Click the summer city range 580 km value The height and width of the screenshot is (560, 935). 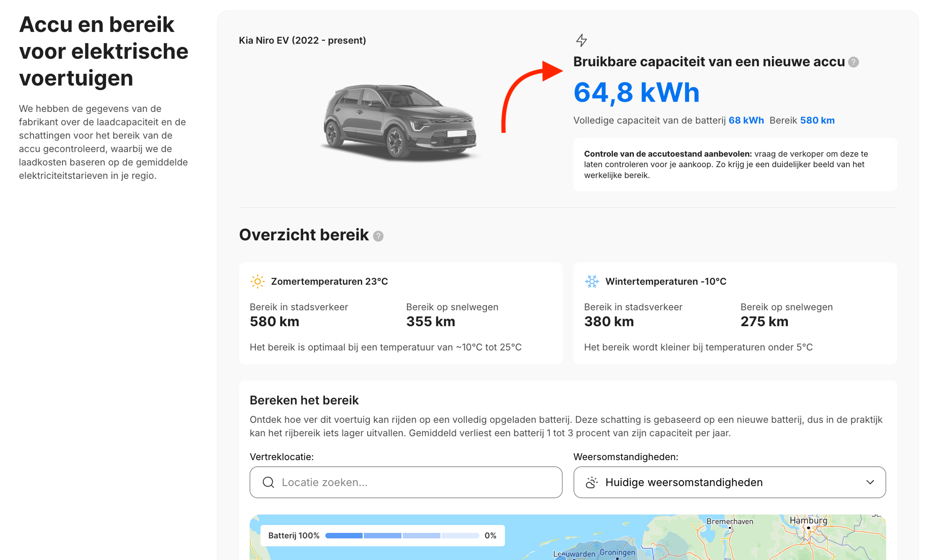274,321
